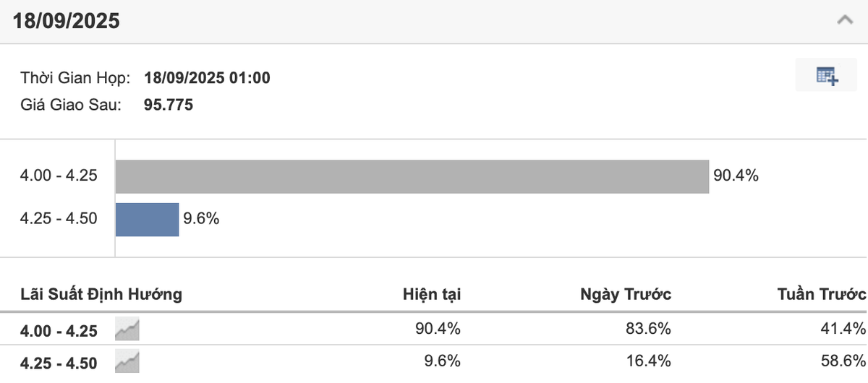Click the Hiện tại column header
This screenshot has height=383, width=868.
click(x=432, y=294)
